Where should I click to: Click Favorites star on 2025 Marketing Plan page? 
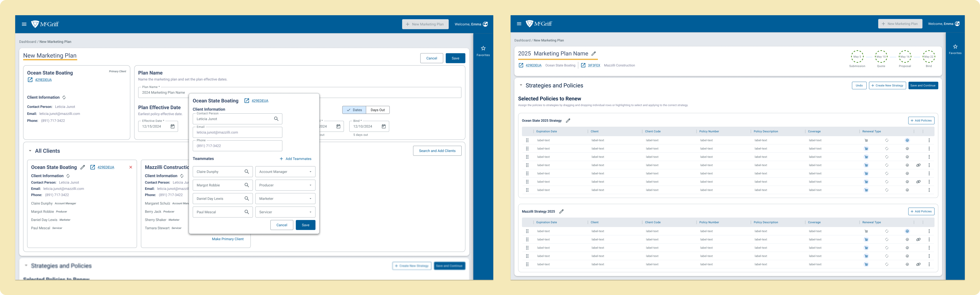click(955, 46)
